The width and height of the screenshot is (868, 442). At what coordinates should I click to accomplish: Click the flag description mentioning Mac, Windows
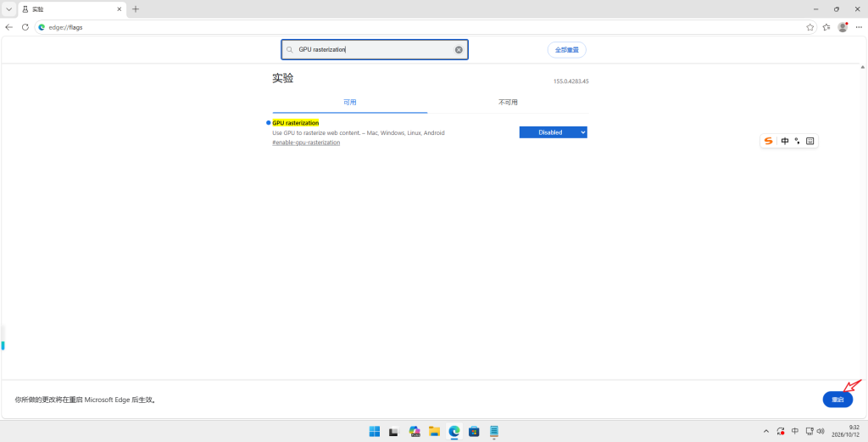pos(359,133)
